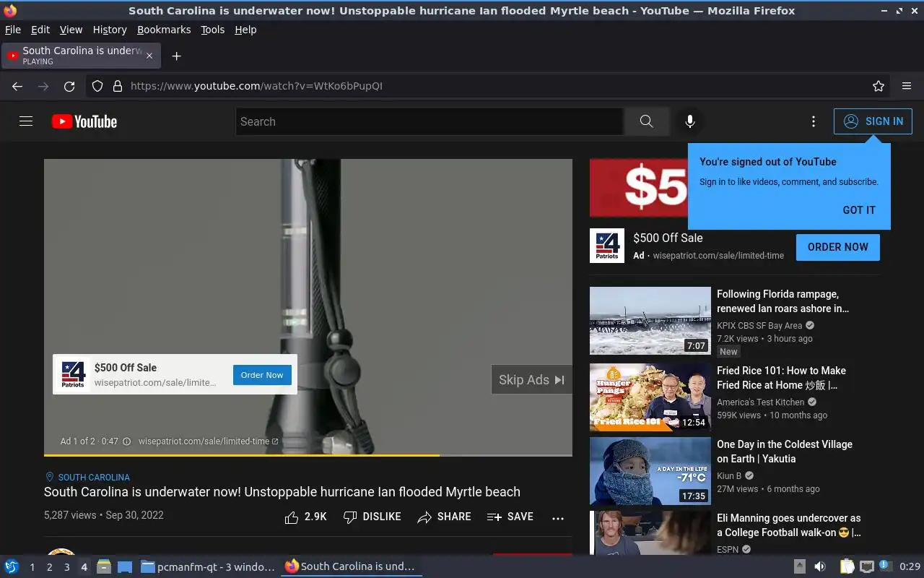Click the SIGN IN button
The image size is (924, 578).
point(873,121)
